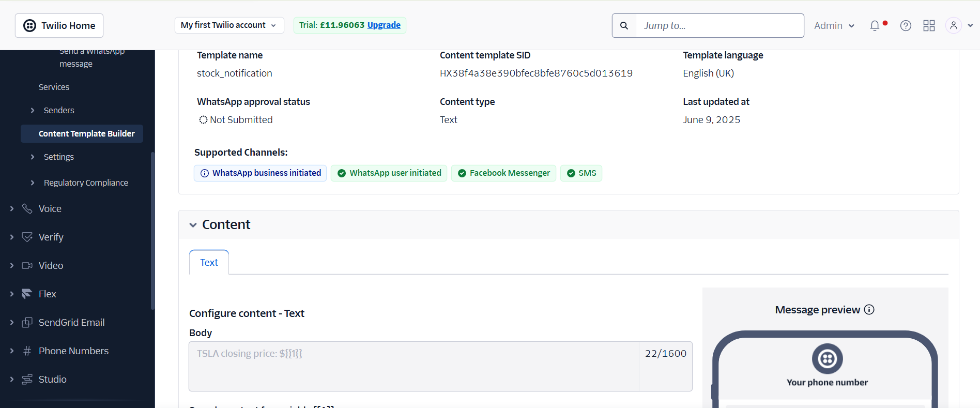Click the sidebar scrollbar

pos(152,230)
